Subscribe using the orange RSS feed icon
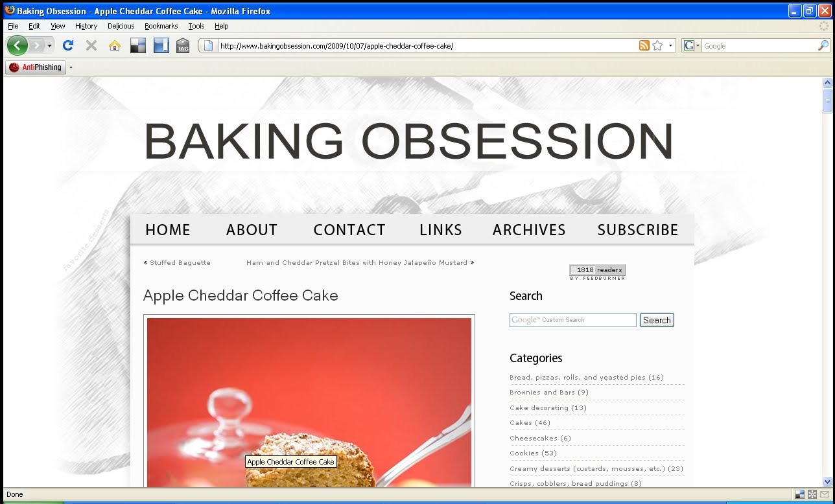The image size is (835, 504). (644, 45)
